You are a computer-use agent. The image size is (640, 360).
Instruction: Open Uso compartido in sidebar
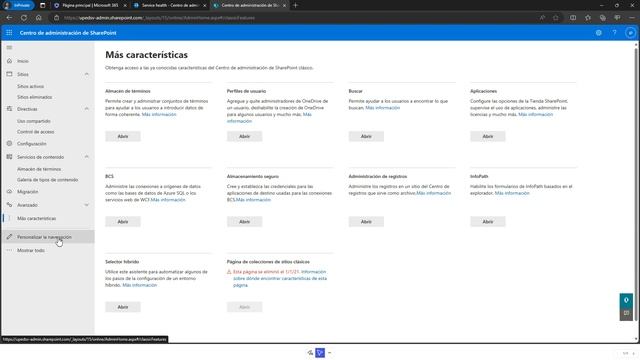[34, 121]
